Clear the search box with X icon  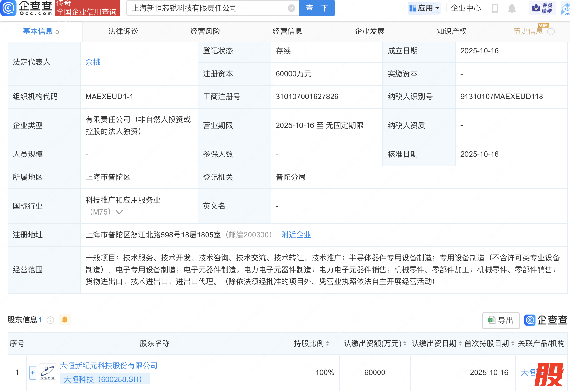pyautogui.click(x=292, y=8)
